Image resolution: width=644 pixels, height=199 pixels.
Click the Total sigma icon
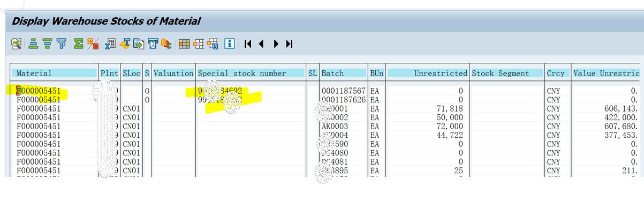78,43
